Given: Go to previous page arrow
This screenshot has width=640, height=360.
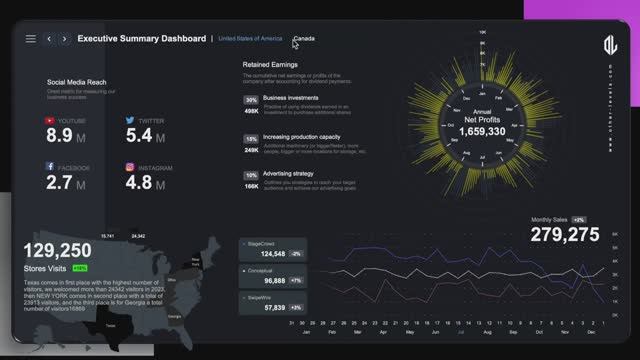Looking at the screenshot, I should coord(49,39).
